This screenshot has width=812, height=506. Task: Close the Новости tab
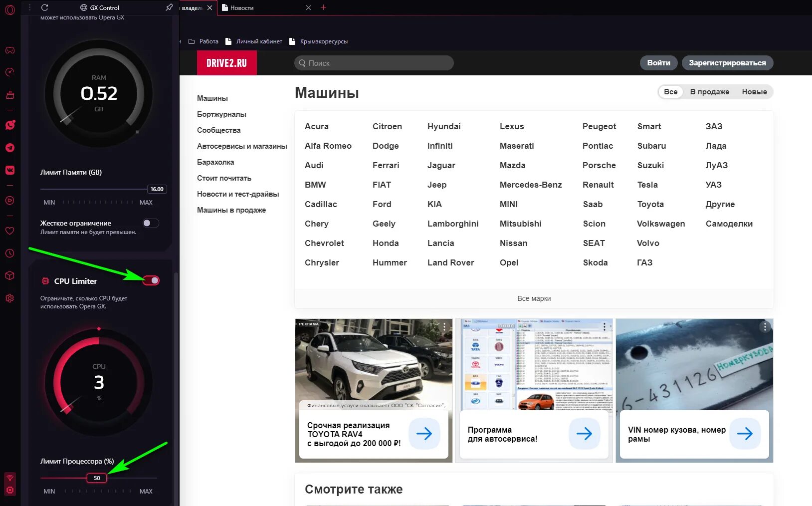(308, 7)
